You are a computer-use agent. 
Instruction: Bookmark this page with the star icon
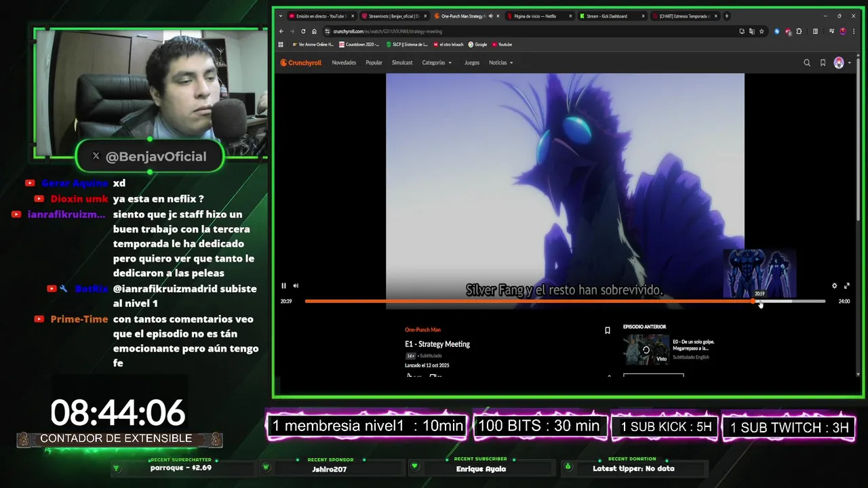click(x=762, y=31)
